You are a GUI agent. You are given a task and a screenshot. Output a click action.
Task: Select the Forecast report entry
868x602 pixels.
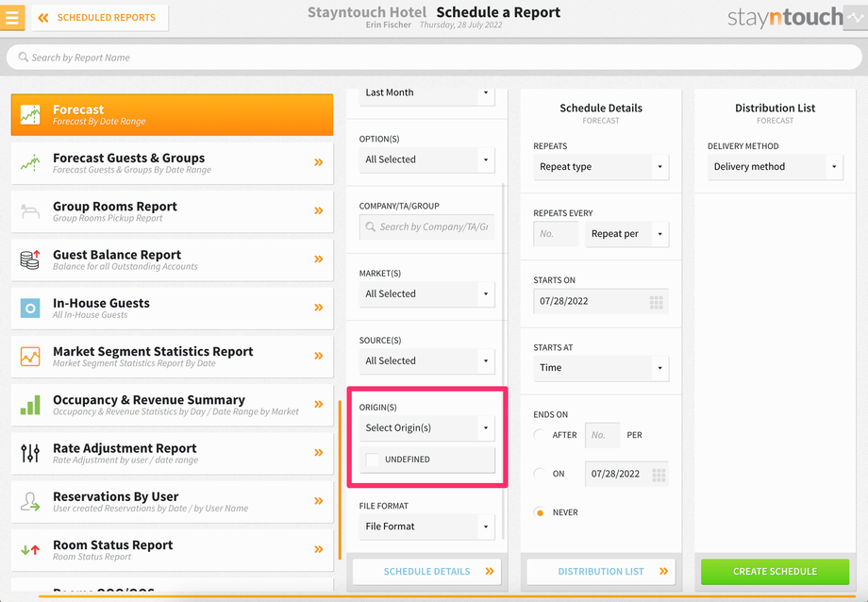coord(172,114)
